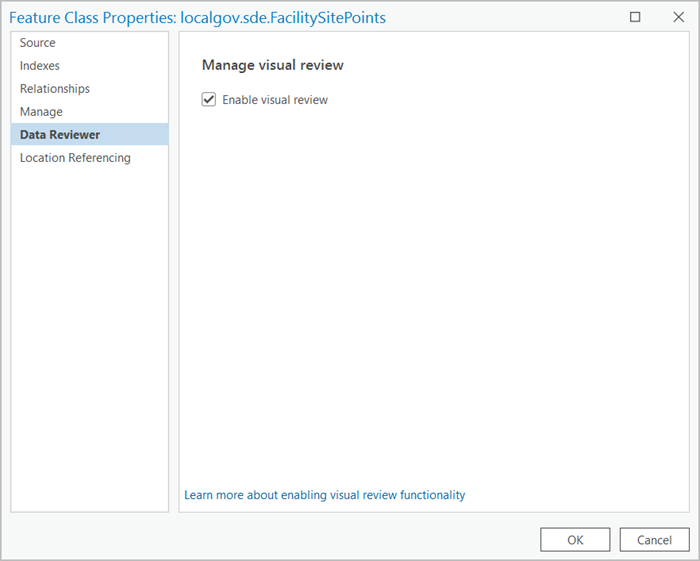Switch to the Indexes page

coord(40,66)
